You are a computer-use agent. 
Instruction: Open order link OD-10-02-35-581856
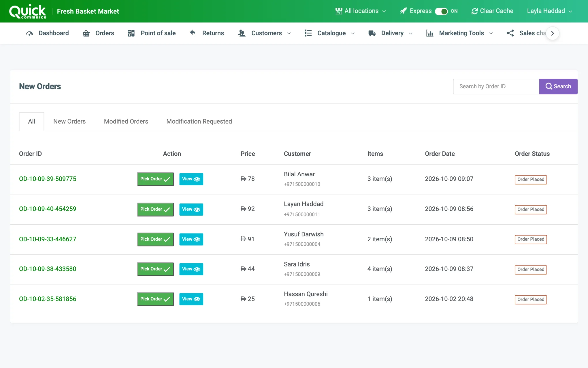click(x=48, y=299)
